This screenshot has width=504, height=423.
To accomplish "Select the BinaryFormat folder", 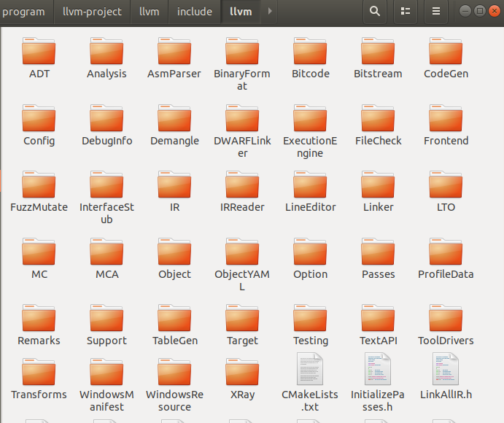I will coord(242,63).
